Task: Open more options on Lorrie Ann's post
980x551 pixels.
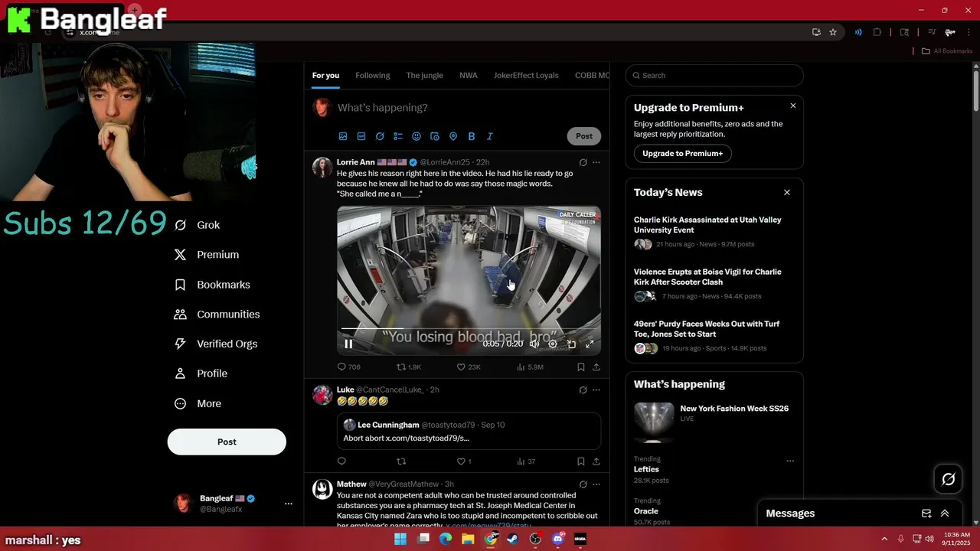Action: click(x=596, y=162)
